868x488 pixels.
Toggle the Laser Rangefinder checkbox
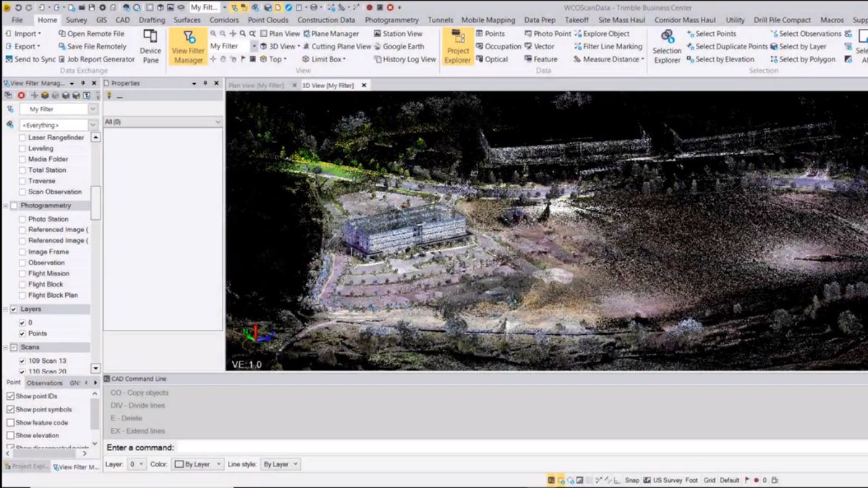(x=22, y=137)
